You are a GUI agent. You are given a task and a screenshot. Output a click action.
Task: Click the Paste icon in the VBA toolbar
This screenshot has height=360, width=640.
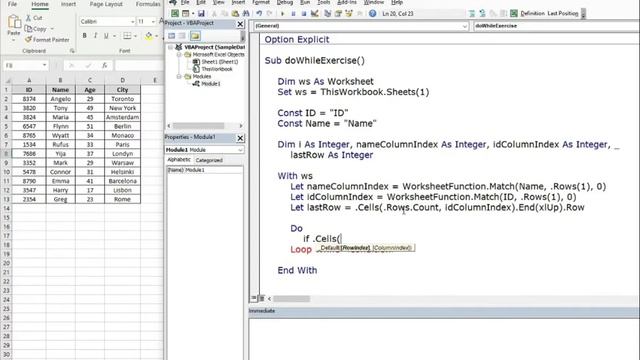point(235,13)
